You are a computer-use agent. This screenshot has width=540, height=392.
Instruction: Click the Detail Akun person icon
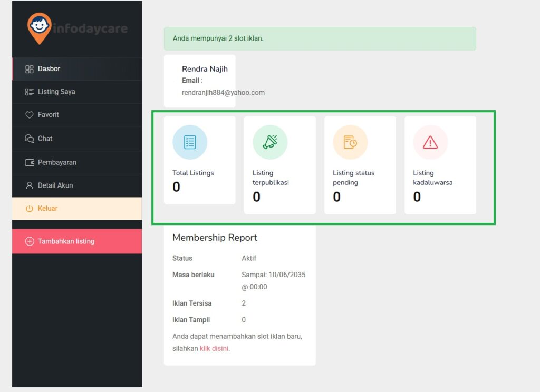pos(30,185)
